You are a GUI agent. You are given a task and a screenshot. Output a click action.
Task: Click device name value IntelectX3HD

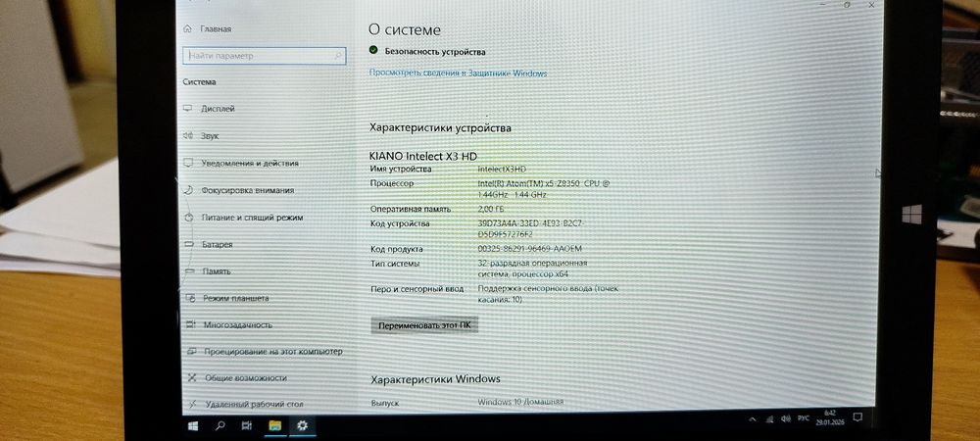point(502,170)
